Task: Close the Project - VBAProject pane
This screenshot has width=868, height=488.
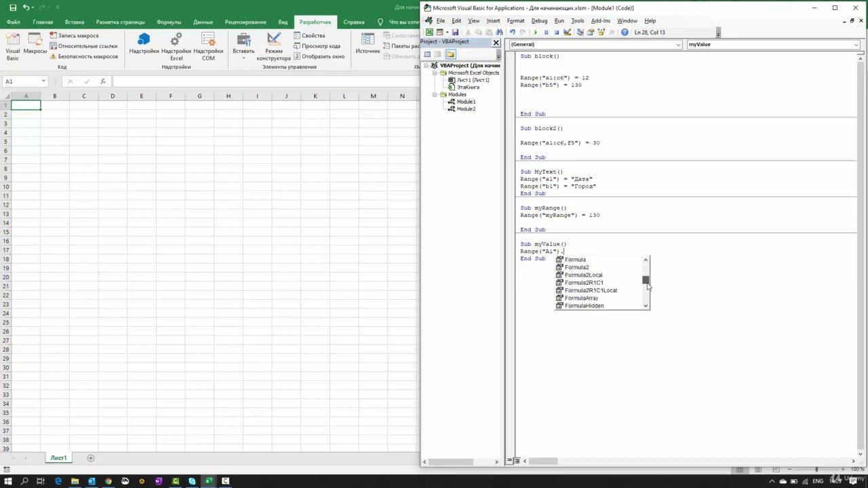Action: (x=496, y=43)
